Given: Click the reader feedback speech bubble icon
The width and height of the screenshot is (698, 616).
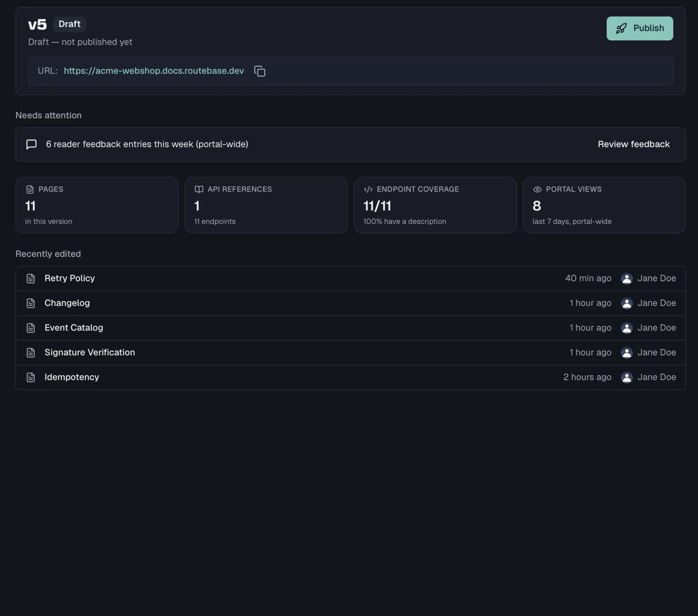Looking at the screenshot, I should 31,144.
